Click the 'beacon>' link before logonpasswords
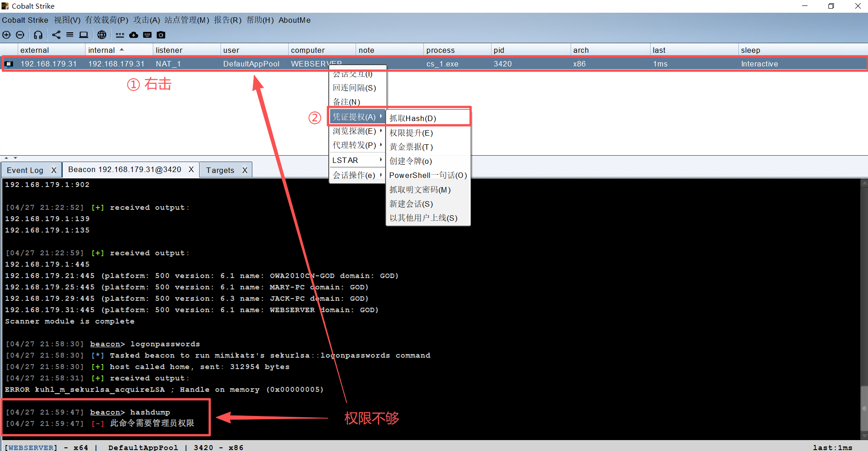The image size is (868, 451). 107,344
